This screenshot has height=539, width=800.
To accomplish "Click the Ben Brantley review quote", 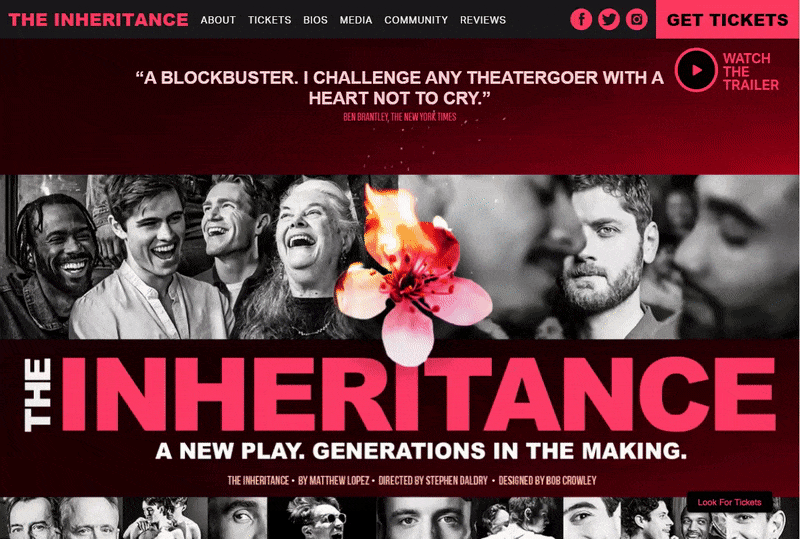I will [399, 87].
